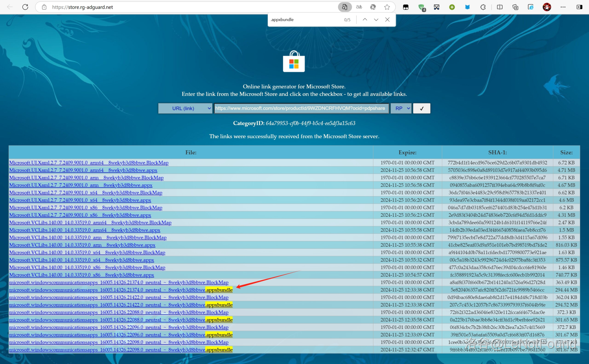
Task: Click the checkmark button to generate links
Action: 422,109
